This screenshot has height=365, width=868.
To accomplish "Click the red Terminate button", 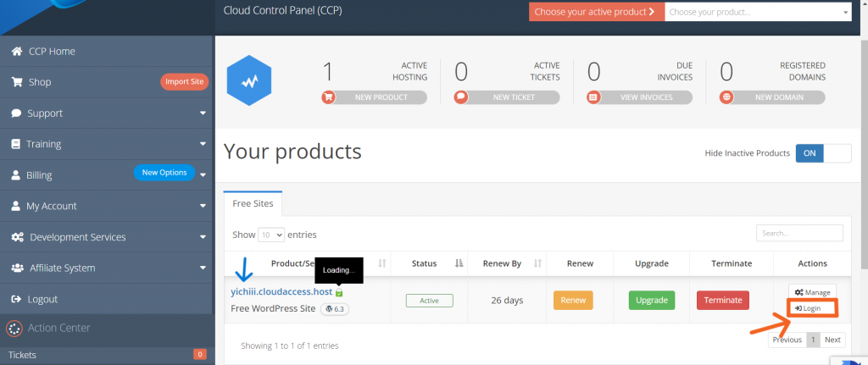I will (723, 301).
